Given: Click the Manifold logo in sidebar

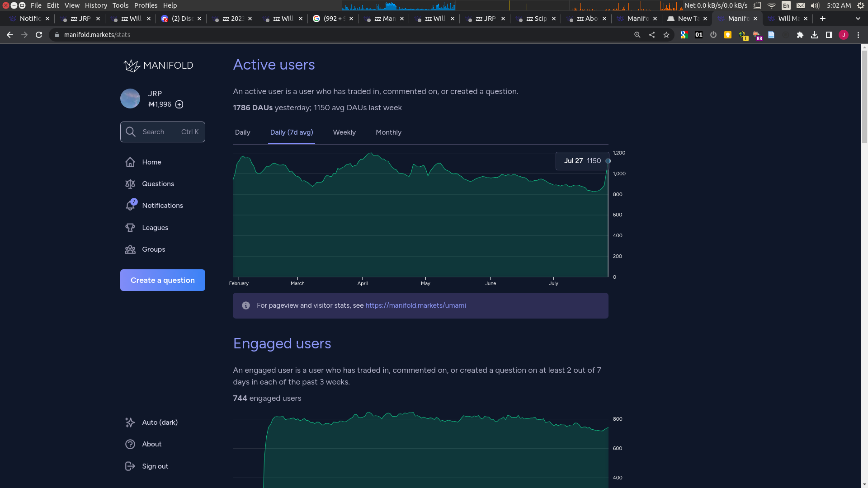Looking at the screenshot, I should pyautogui.click(x=158, y=66).
